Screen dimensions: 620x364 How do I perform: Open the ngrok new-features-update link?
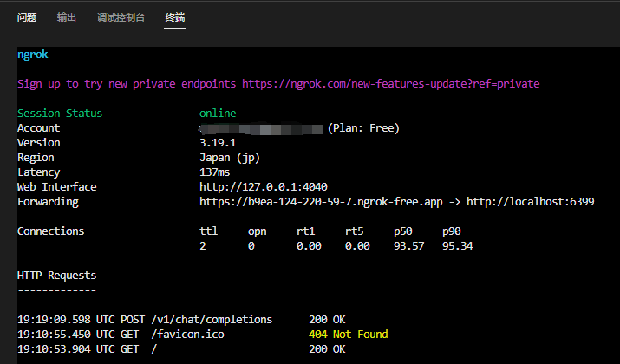click(390, 84)
